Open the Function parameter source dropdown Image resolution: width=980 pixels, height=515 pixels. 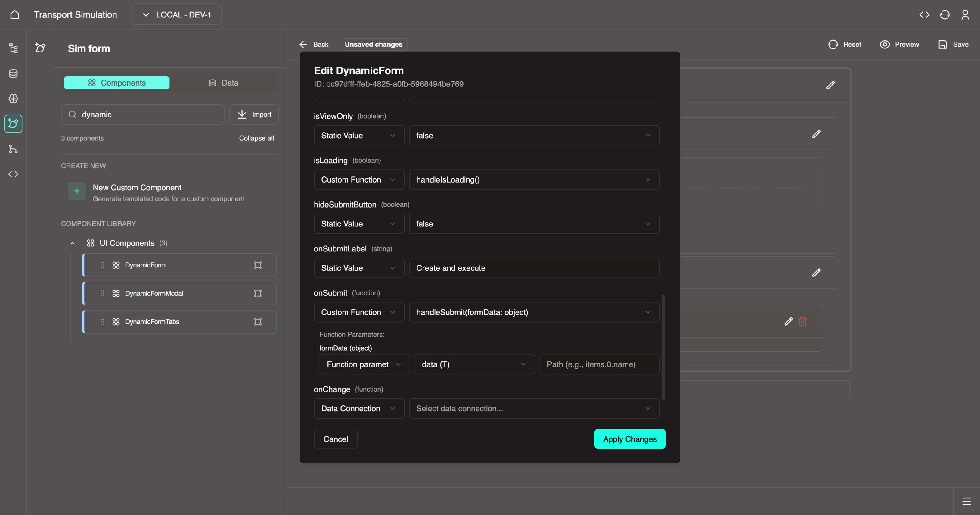(364, 364)
